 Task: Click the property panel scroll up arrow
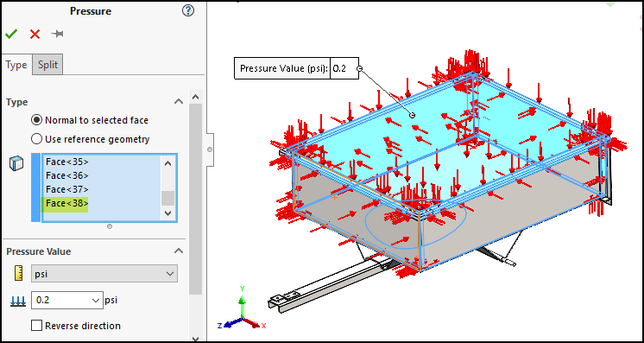coord(195,97)
